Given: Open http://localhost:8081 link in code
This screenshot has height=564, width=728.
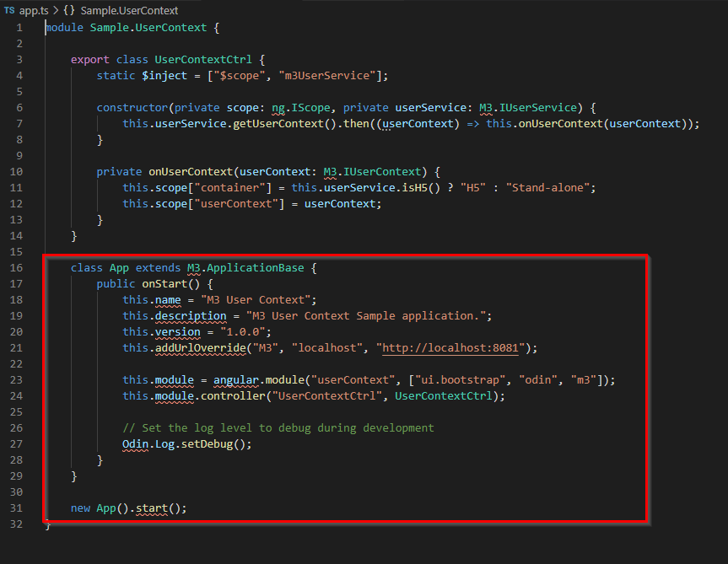Looking at the screenshot, I should click(450, 348).
